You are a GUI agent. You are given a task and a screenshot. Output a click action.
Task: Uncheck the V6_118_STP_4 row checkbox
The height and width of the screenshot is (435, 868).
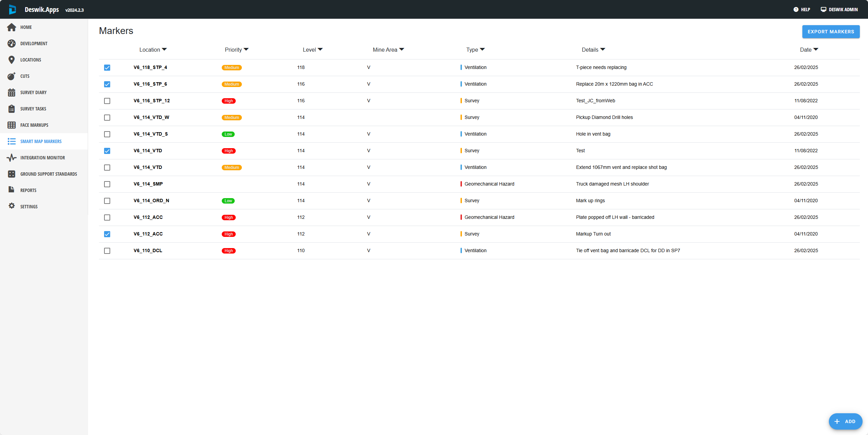coord(107,68)
